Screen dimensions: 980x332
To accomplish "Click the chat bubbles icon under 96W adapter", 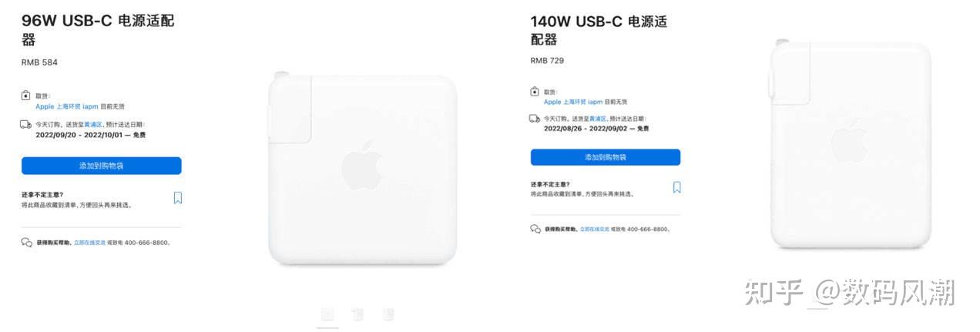I will coord(27,243).
